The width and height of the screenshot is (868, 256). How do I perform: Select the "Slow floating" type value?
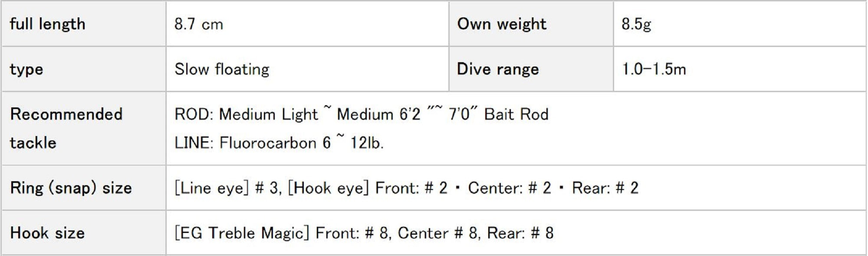click(x=222, y=69)
